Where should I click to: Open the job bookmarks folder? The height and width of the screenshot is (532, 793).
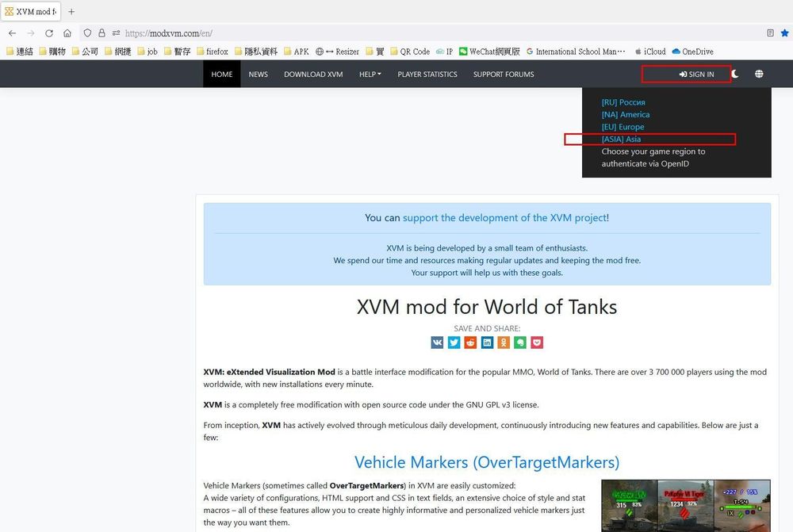147,52
